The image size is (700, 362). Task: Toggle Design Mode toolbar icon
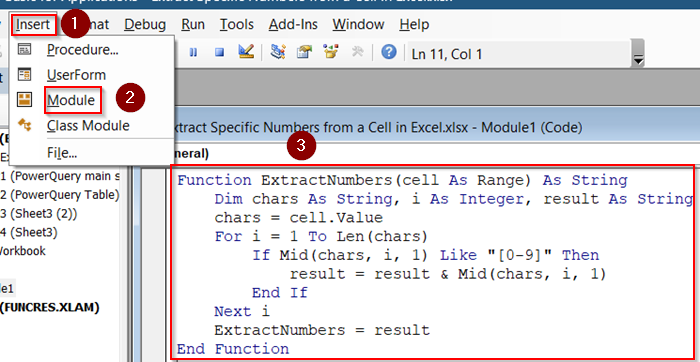click(x=246, y=52)
